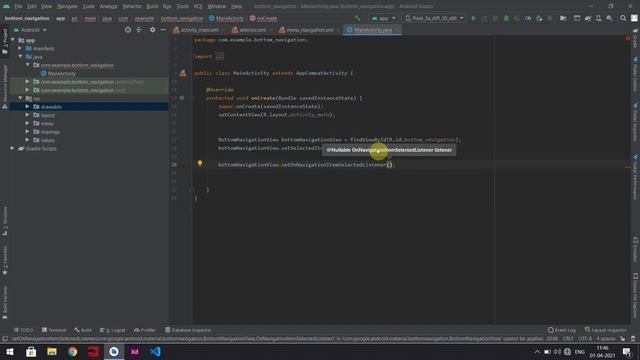The image size is (640, 360).
Task: Click the Select Opened File target icon
Action: click(128, 30)
